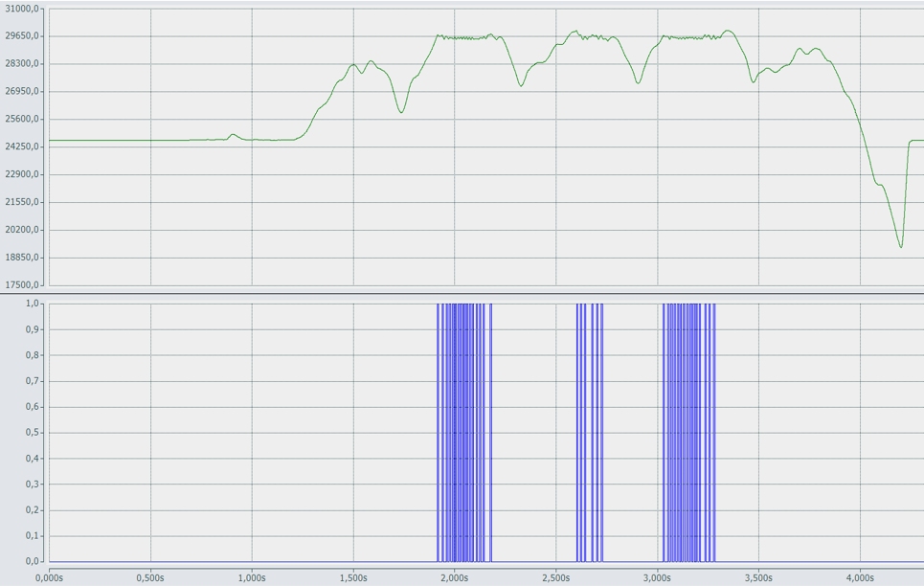924x586 pixels.
Task: Click the "22900,0" y-axis label
Action: point(22,174)
